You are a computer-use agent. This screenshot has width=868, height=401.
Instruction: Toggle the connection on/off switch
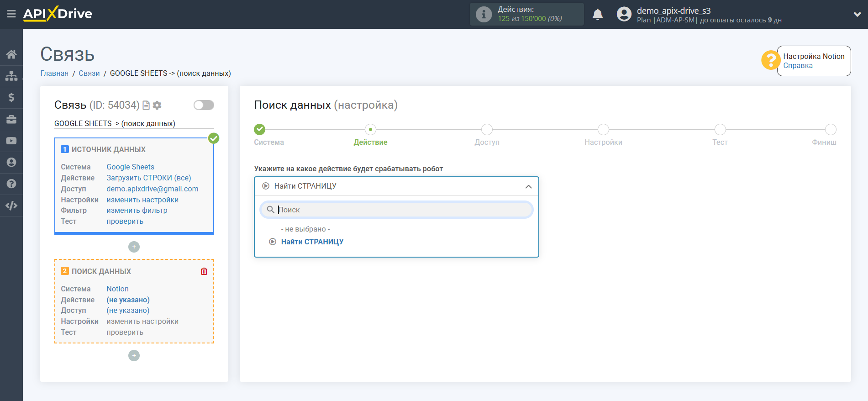[x=204, y=105]
